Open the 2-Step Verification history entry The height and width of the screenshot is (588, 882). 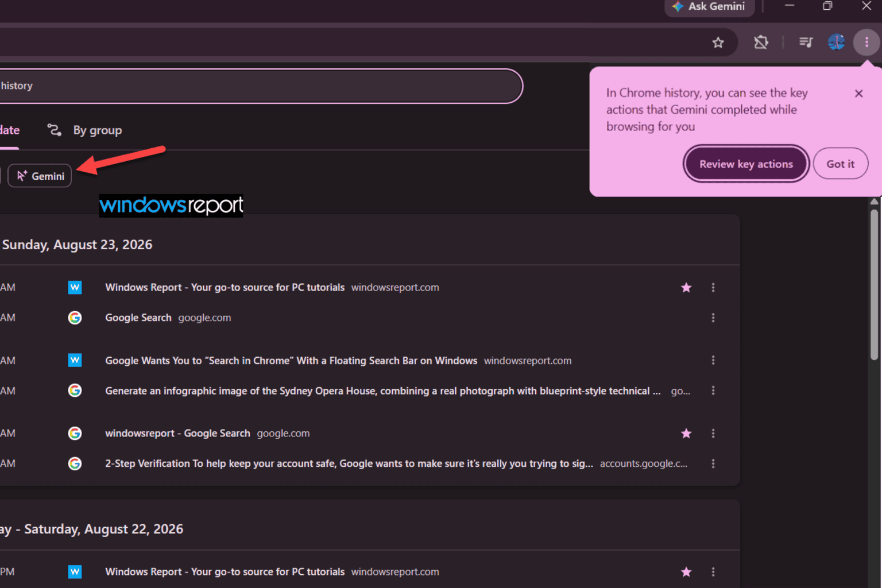(349, 463)
